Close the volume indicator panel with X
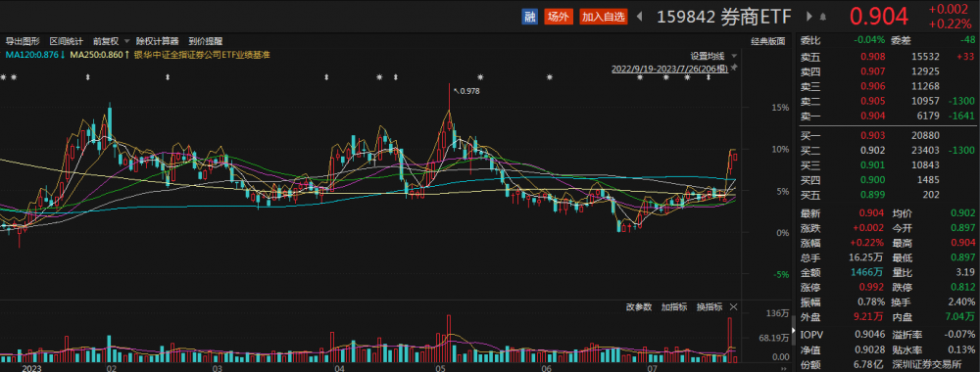Image resolution: width=980 pixels, height=372 pixels. pyautogui.click(x=734, y=307)
